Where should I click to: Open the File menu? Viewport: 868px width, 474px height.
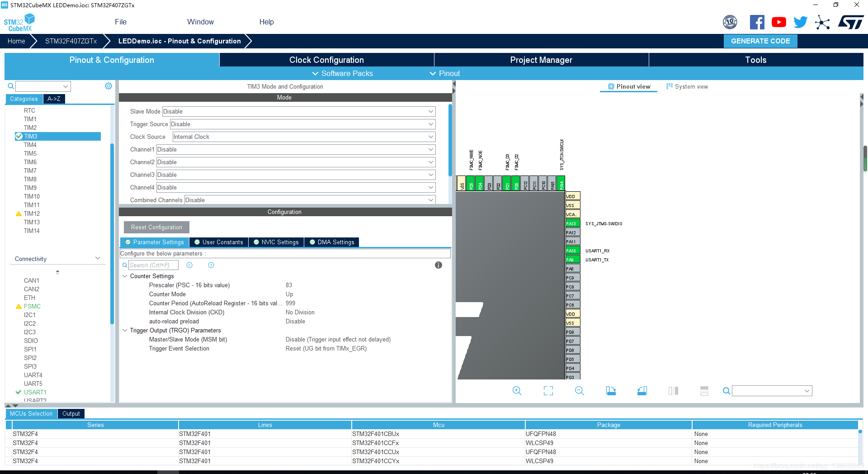[x=121, y=22]
